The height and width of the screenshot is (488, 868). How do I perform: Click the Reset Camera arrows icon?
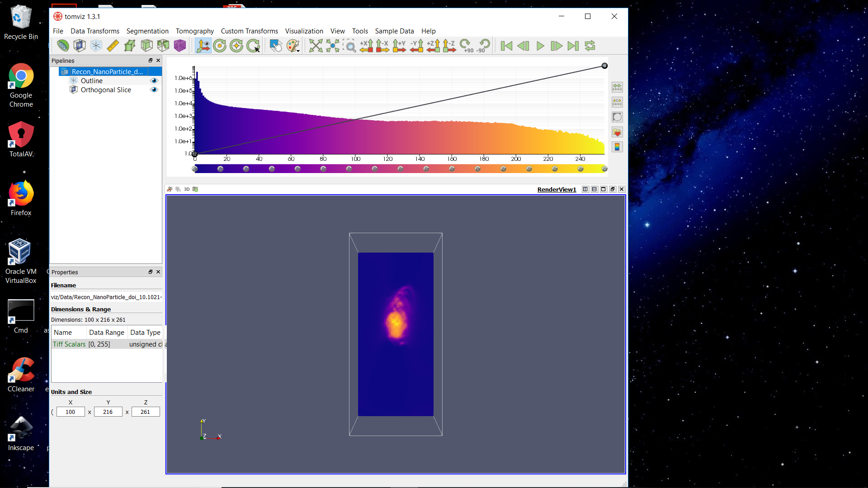(x=316, y=46)
